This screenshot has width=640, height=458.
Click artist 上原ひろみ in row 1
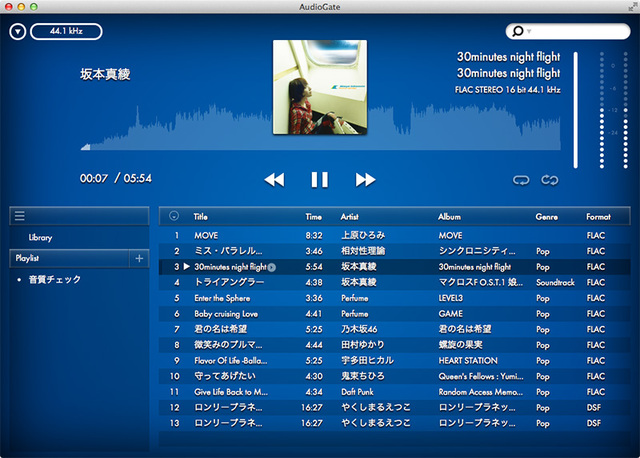click(363, 235)
